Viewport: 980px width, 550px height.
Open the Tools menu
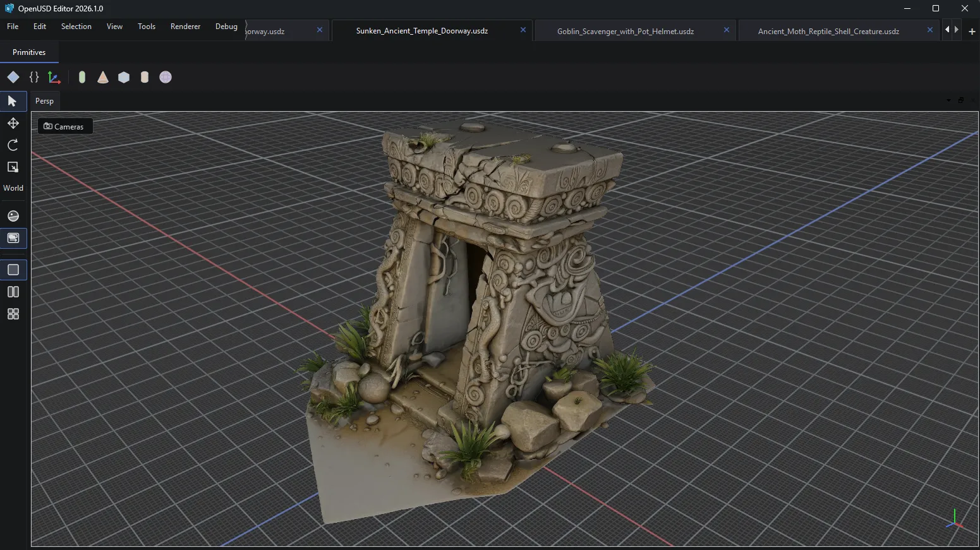point(147,27)
